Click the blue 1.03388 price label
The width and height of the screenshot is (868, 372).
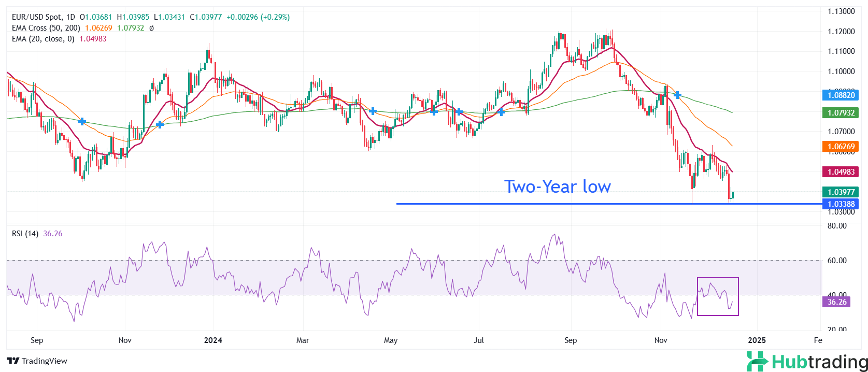[840, 204]
